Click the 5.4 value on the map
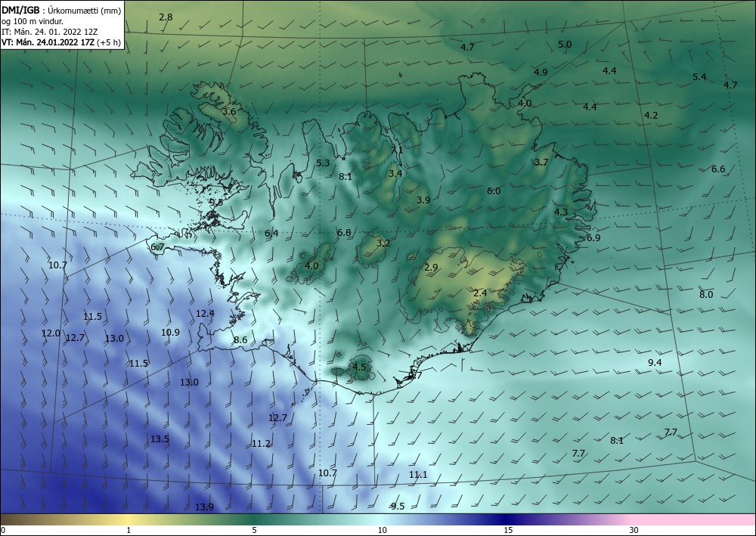Screen dimensions: 756x536 tap(699, 76)
